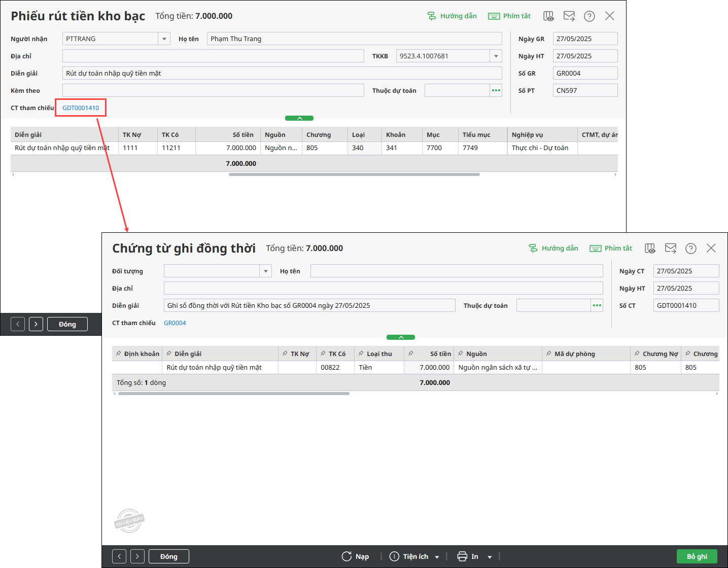
Task: Pin the Loại thu column
Action: 361,353
